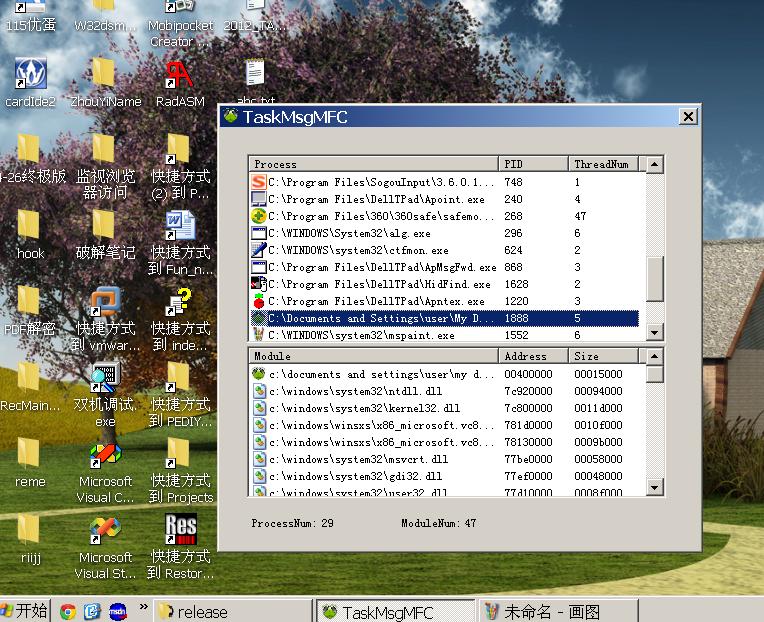
Task: Click the ProcessNum: 29 label
Action: coord(292,523)
